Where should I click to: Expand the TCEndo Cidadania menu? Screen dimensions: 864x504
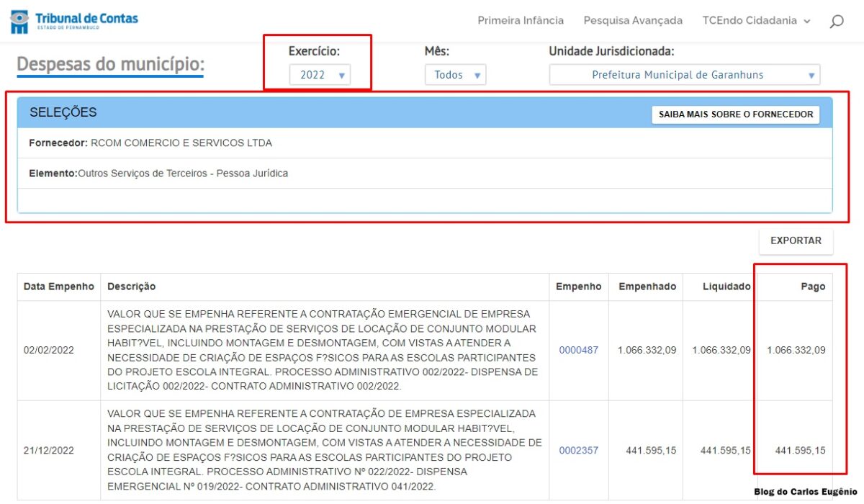pyautogui.click(x=756, y=21)
